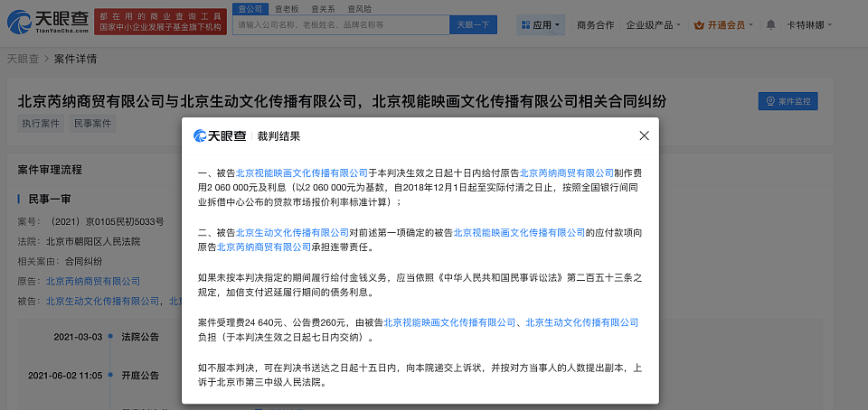Expand the 企业级产品 menu
The height and width of the screenshot is (410, 868).
click(x=653, y=25)
